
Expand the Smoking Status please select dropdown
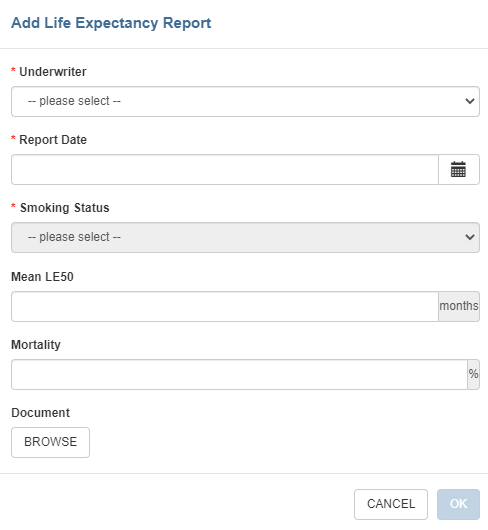[245, 237]
